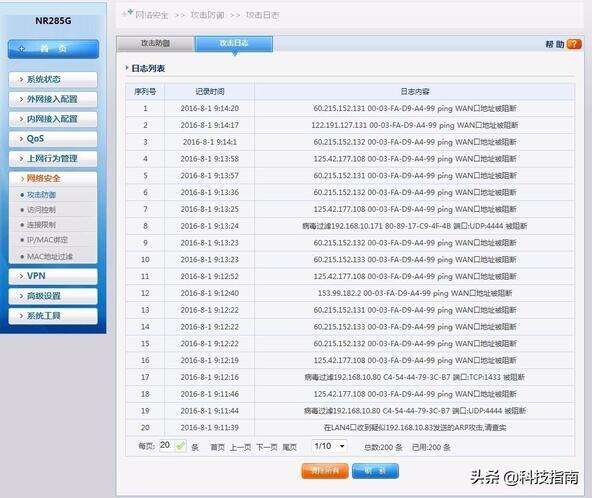Expand the 上网行为管理 menu
Image resolution: width=592 pixels, height=498 pixels.
(53, 159)
